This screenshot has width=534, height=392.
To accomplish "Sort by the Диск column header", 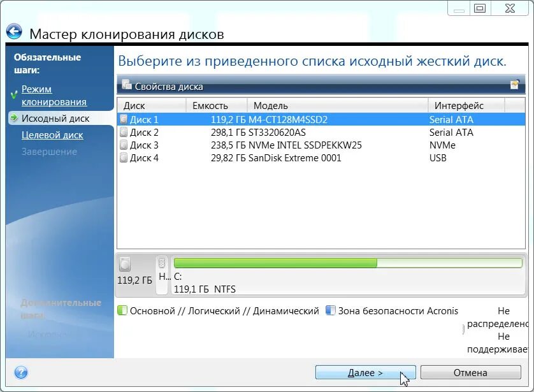I will 152,106.
